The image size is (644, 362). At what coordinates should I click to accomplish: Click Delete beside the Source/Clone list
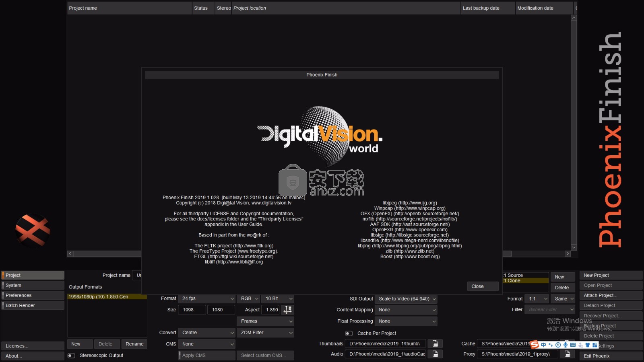(x=562, y=288)
